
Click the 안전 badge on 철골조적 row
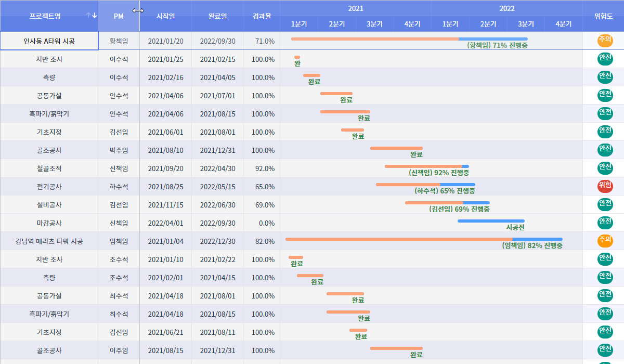pyautogui.click(x=605, y=168)
